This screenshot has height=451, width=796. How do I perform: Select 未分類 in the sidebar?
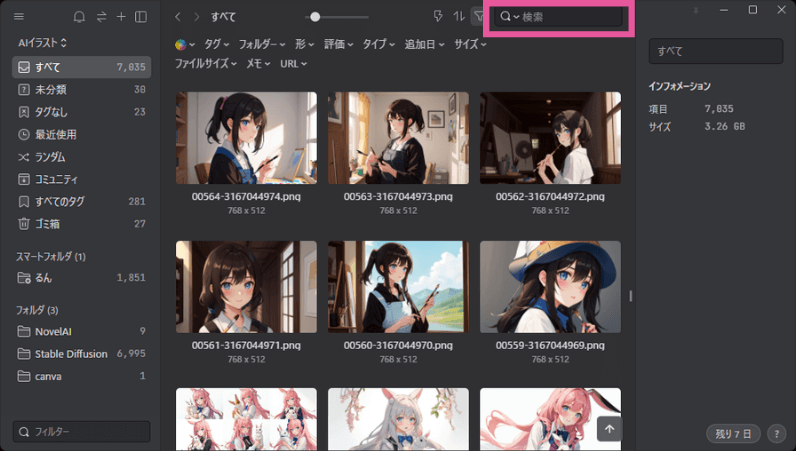81,89
